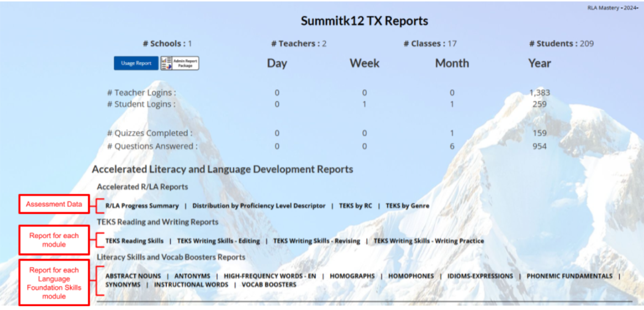Viewport: 644px width, 310px height.
Task: Click the # Student Logins row label
Action: [141, 104]
